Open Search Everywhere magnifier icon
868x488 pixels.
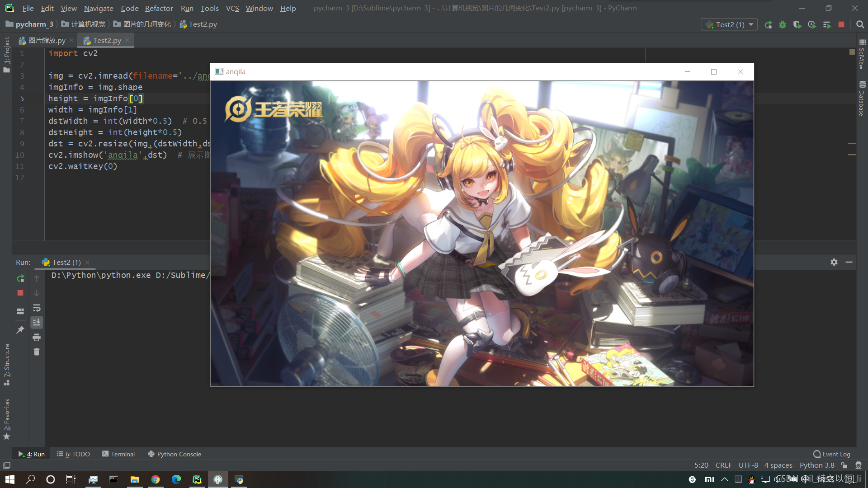[860, 24]
